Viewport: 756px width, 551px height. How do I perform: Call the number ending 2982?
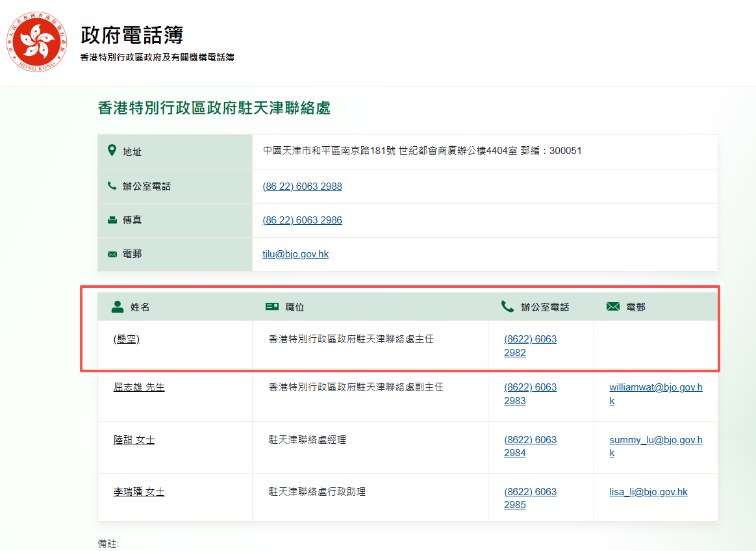coord(529,346)
